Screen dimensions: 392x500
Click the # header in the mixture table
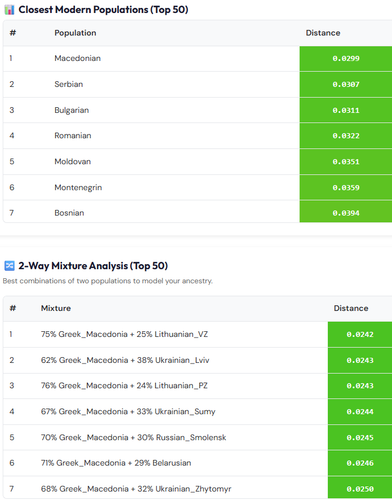tap(13, 308)
